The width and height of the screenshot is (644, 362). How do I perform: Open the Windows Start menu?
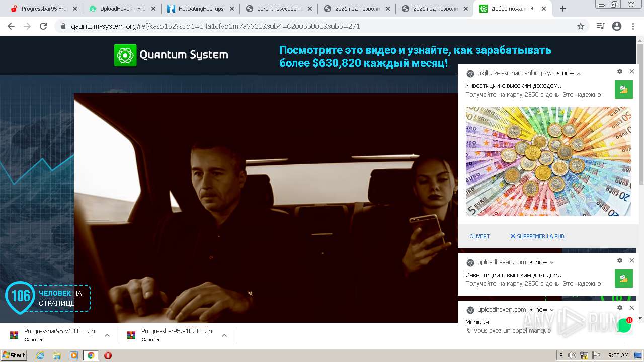tap(14, 355)
